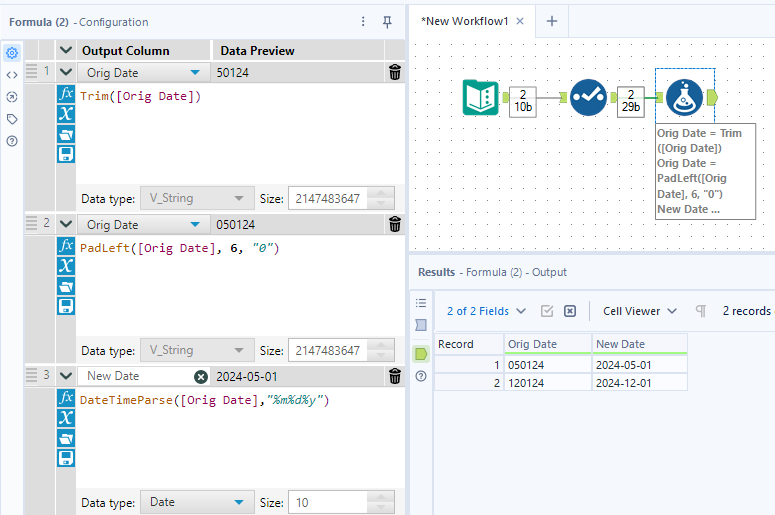Switch to the New Workflow1 tab

click(x=465, y=21)
